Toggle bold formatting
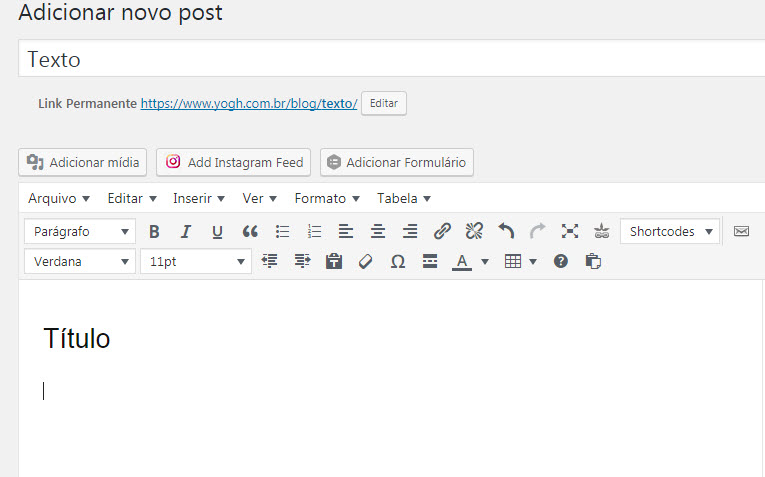Screen dimensions: 765x477 point(154,231)
